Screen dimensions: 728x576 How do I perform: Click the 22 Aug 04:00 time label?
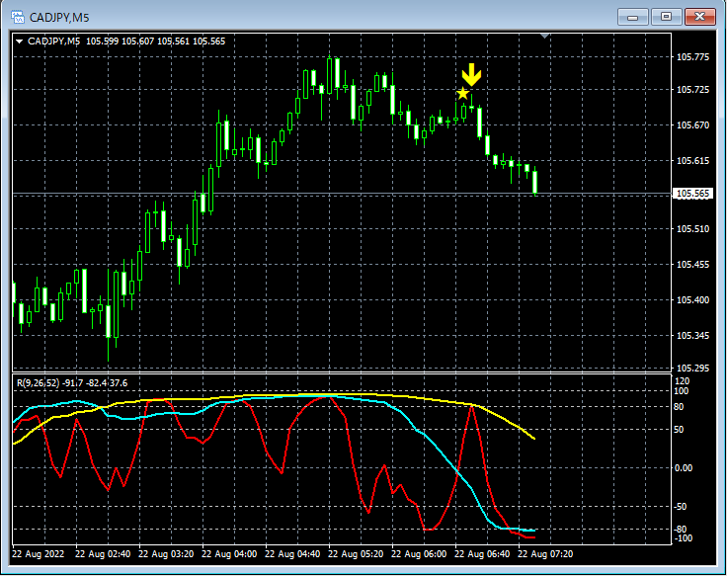[x=229, y=554]
